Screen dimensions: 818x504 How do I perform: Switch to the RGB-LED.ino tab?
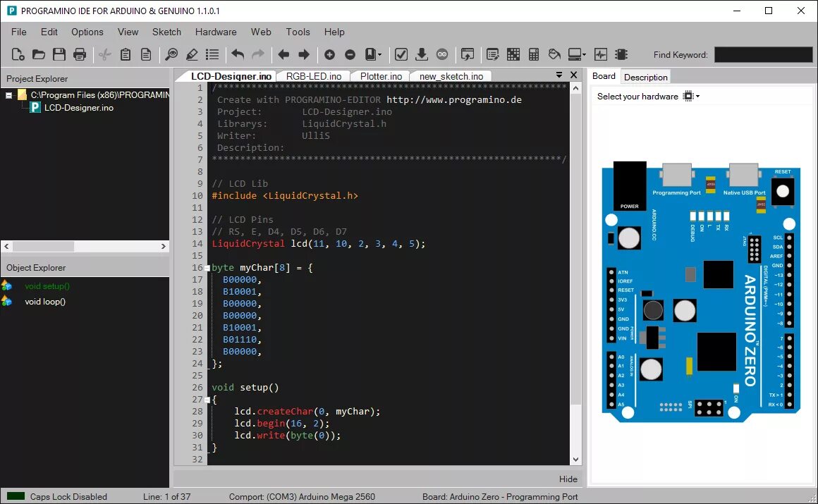pos(314,76)
